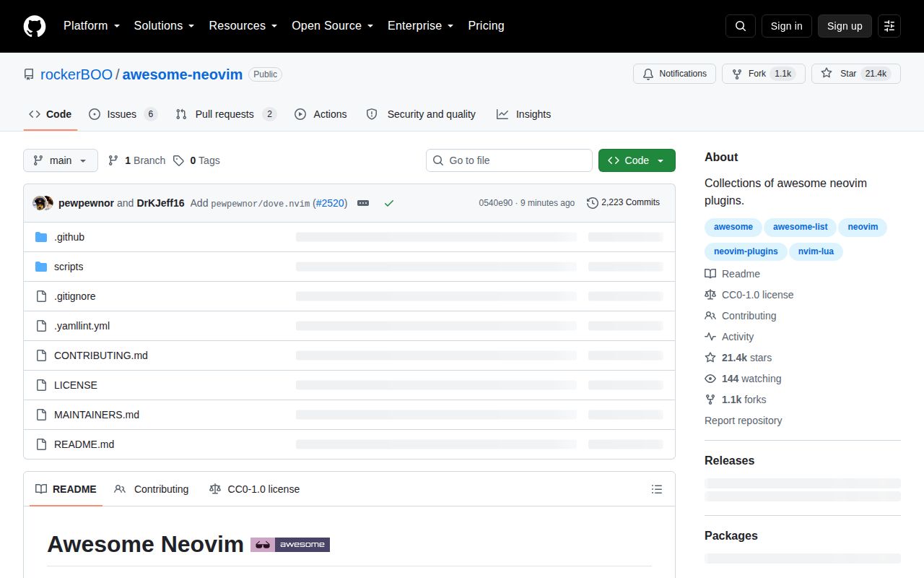Open the README outline list icon
924x578 pixels.
coord(657,489)
